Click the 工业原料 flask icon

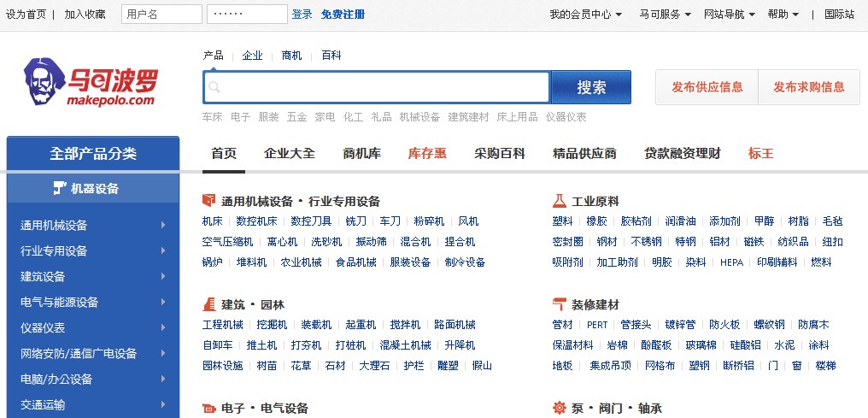click(x=559, y=200)
